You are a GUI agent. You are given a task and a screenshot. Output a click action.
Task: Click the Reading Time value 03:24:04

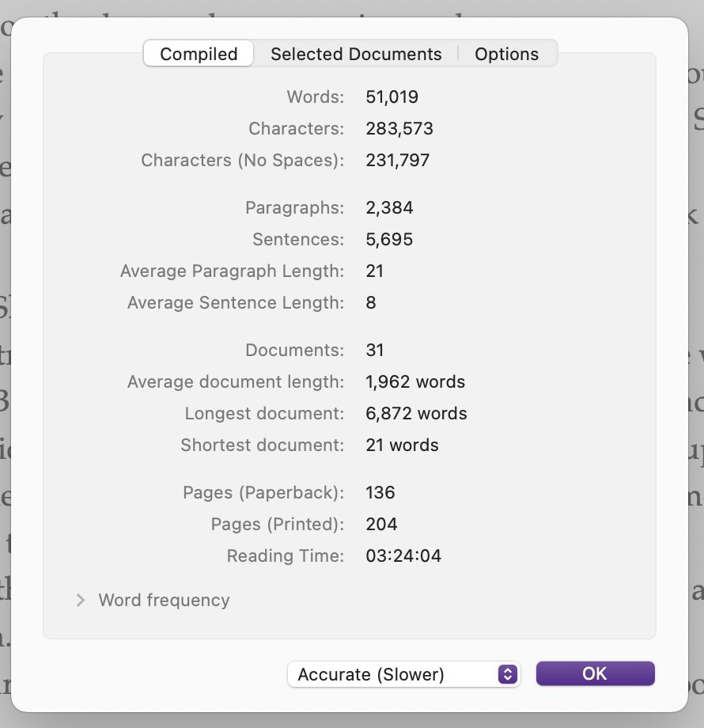403,556
